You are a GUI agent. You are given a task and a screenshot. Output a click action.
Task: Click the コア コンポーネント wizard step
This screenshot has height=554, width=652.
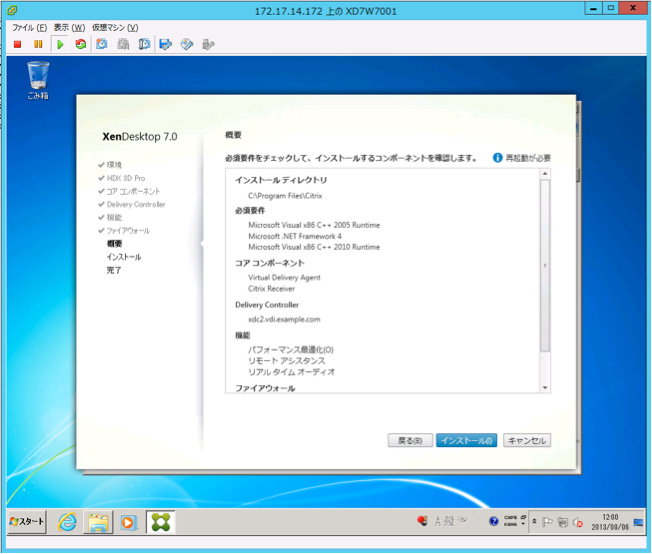[133, 191]
